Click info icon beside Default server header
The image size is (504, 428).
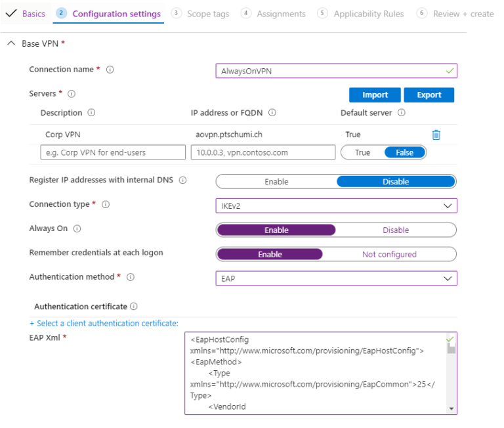click(x=401, y=113)
